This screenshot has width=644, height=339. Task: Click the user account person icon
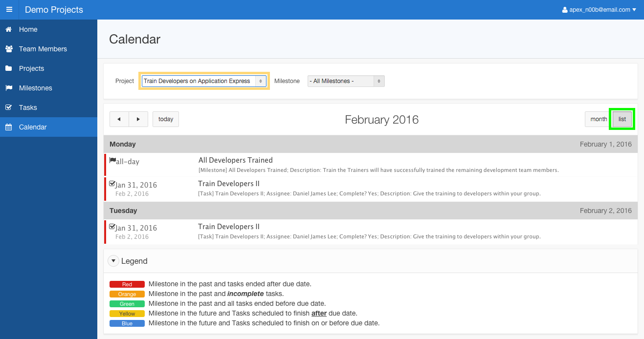pyautogui.click(x=565, y=9)
